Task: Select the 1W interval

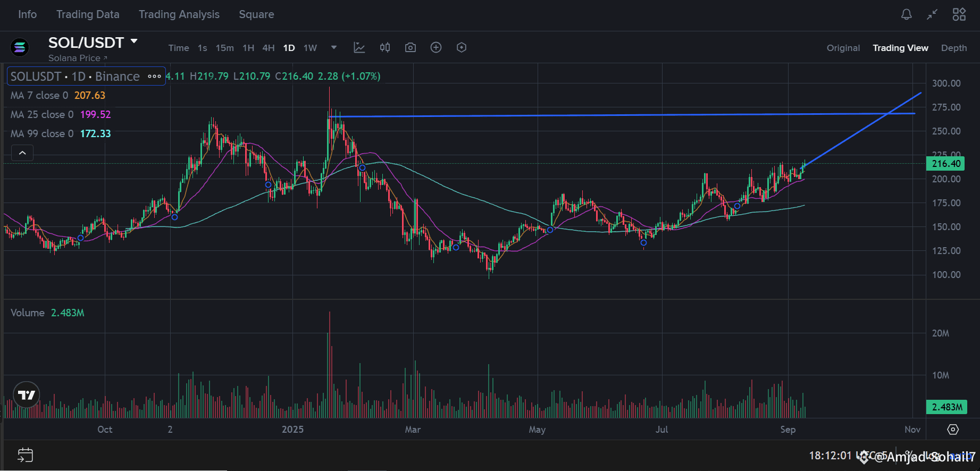Action: 310,48
